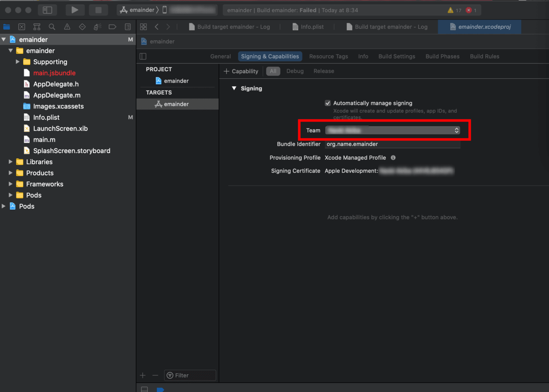This screenshot has height=392, width=549.
Task: Expand the Pods folder group
Action: point(11,195)
